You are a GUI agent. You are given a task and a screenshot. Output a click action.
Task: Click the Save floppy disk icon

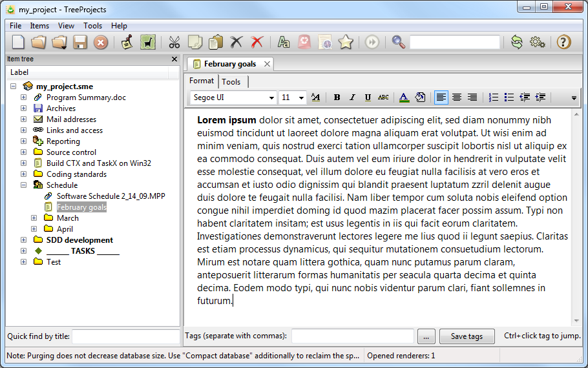click(80, 43)
